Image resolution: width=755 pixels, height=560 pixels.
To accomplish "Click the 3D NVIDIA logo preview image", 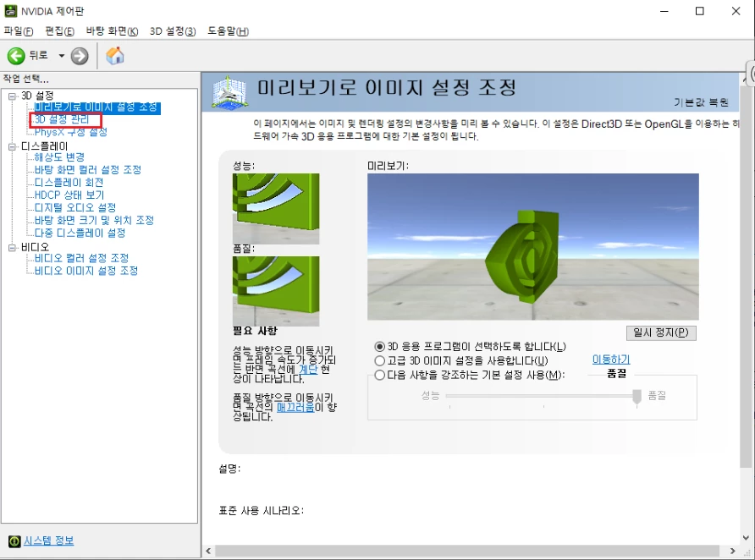I will coord(533,247).
